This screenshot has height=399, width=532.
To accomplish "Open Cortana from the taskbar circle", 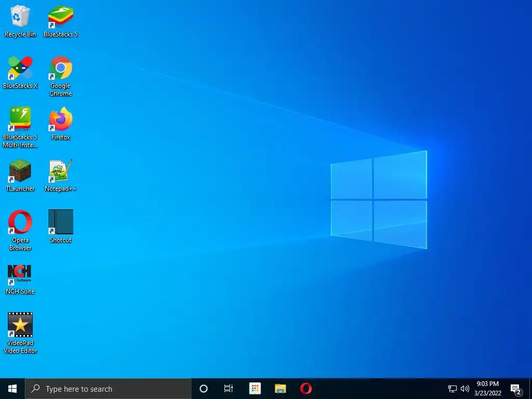I will [204, 389].
